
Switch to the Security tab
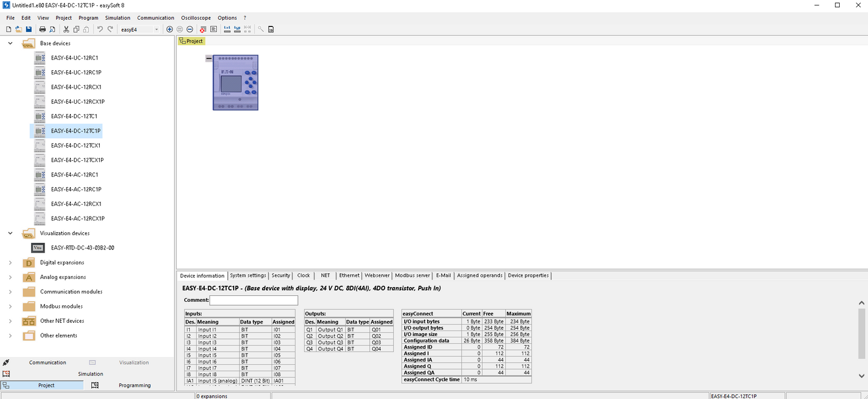(x=281, y=275)
